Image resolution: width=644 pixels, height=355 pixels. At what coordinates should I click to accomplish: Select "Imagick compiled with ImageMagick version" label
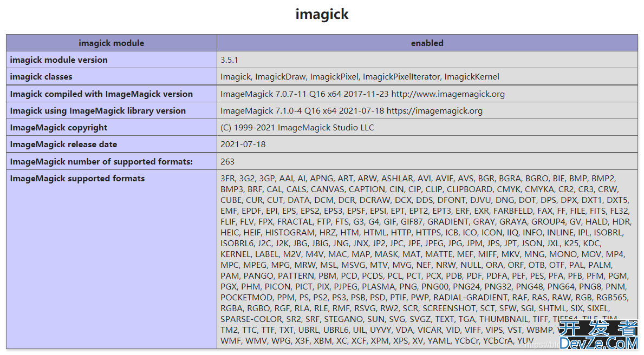tap(101, 94)
